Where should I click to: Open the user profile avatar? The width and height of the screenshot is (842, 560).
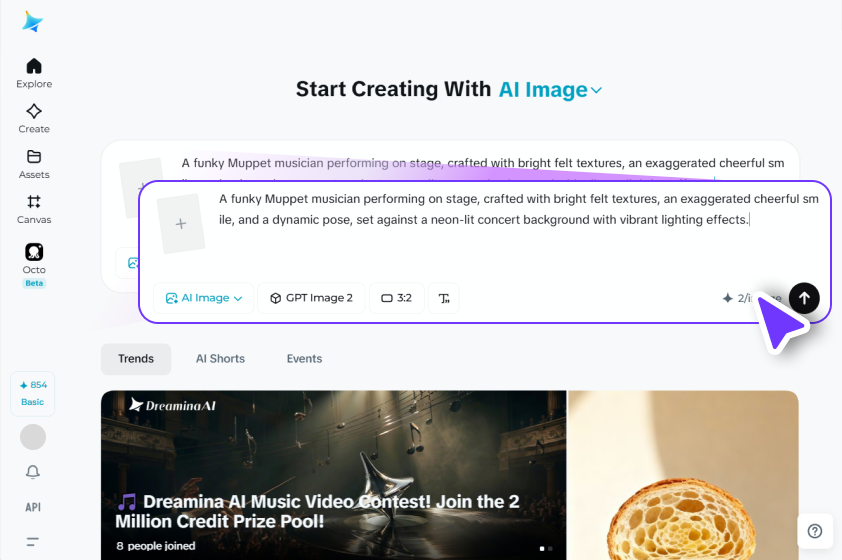pos(33,437)
